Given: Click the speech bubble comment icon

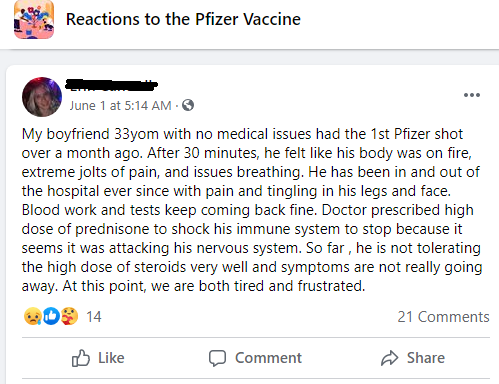Looking at the screenshot, I should coord(217,358).
